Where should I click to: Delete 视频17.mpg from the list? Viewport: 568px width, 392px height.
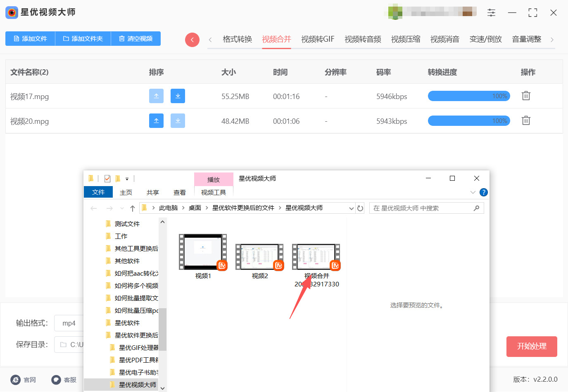[x=525, y=96]
